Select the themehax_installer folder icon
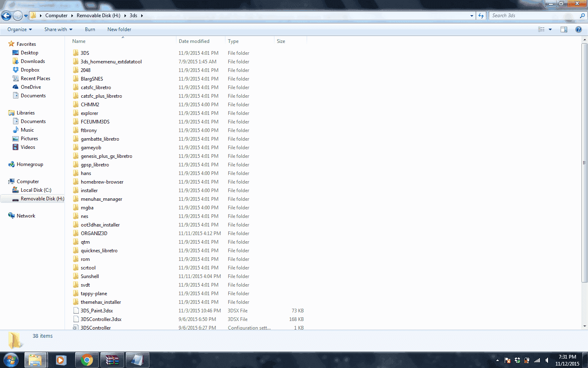Viewport: 588px width, 368px height. [x=76, y=302]
